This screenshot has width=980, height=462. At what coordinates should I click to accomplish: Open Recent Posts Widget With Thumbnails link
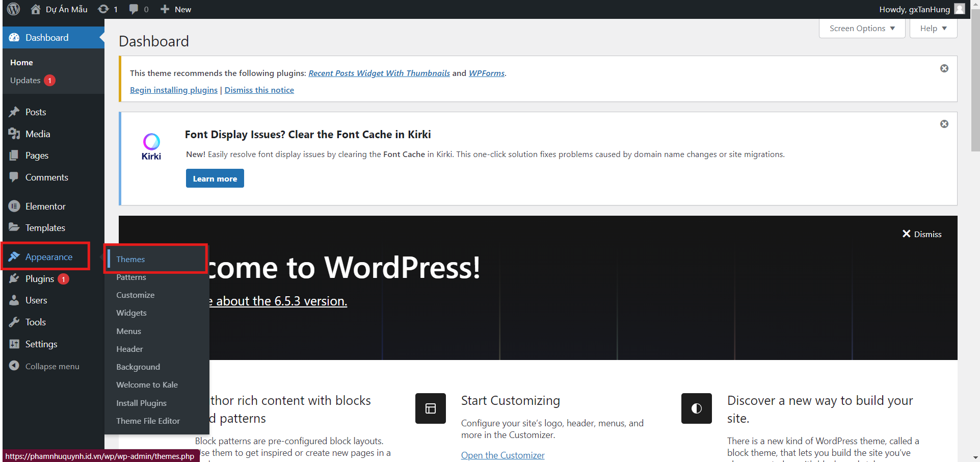[x=379, y=73]
